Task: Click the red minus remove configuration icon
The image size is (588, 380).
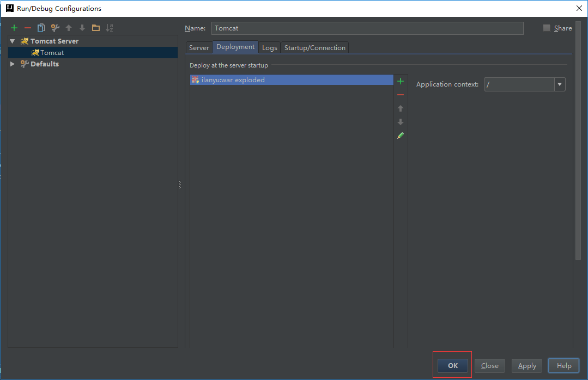Action: pos(28,28)
